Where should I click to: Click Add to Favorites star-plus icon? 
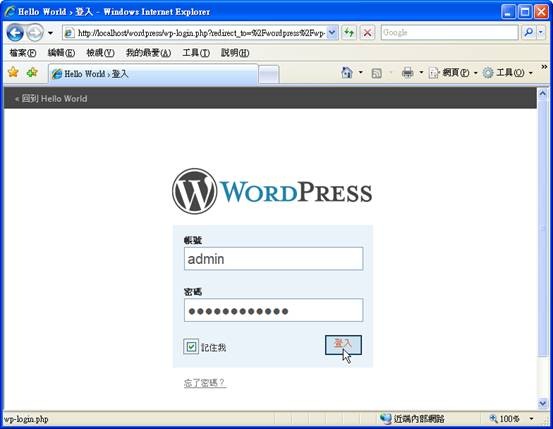click(32, 72)
